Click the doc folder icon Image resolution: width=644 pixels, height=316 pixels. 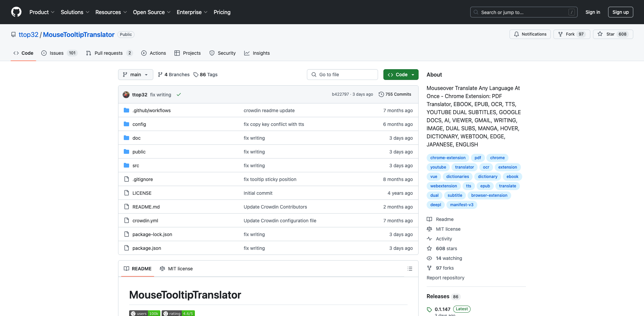126,138
